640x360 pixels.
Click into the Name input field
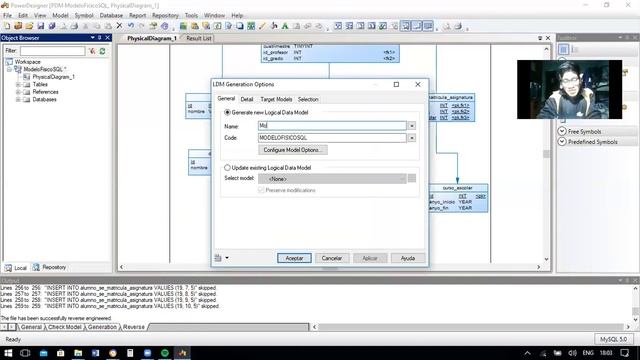pyautogui.click(x=332, y=126)
